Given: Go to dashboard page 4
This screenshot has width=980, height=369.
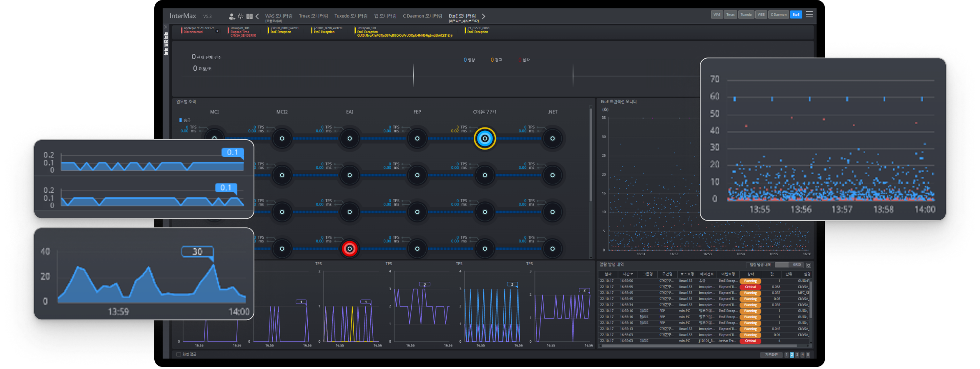Looking at the screenshot, I should [x=802, y=355].
